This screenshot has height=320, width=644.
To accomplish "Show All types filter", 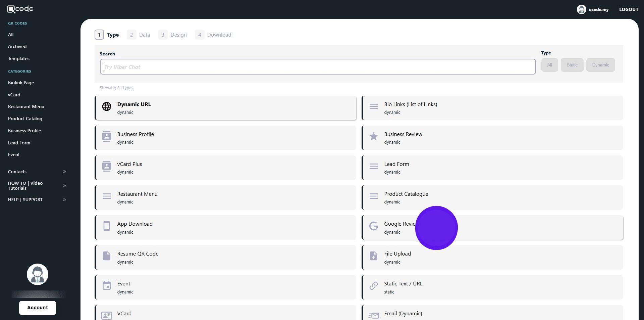I will click(x=549, y=65).
